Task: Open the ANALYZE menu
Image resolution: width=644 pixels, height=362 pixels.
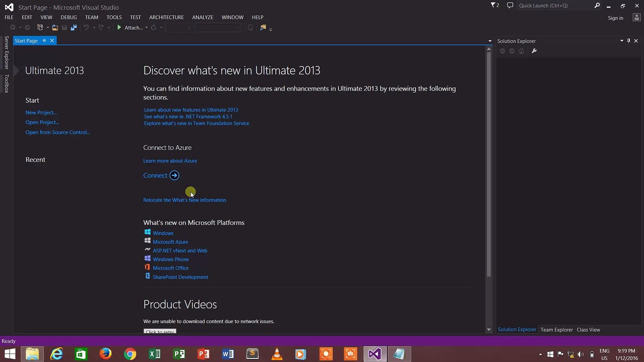Action: 203,17
